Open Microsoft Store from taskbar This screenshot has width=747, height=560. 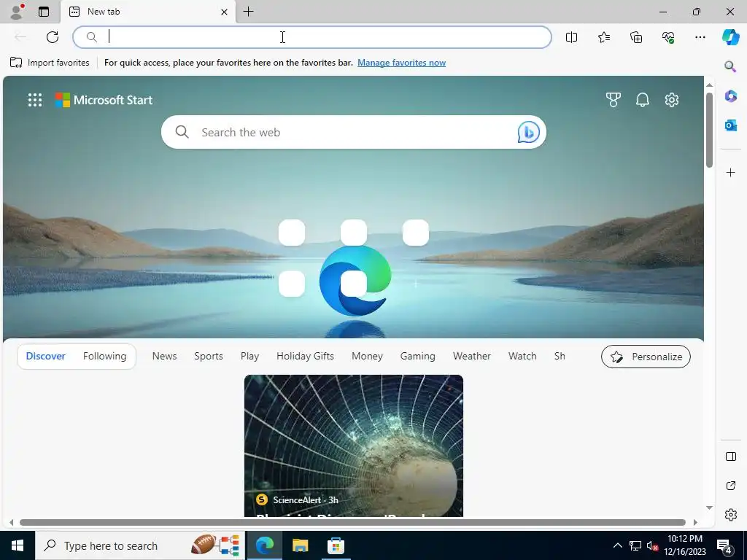(336, 545)
